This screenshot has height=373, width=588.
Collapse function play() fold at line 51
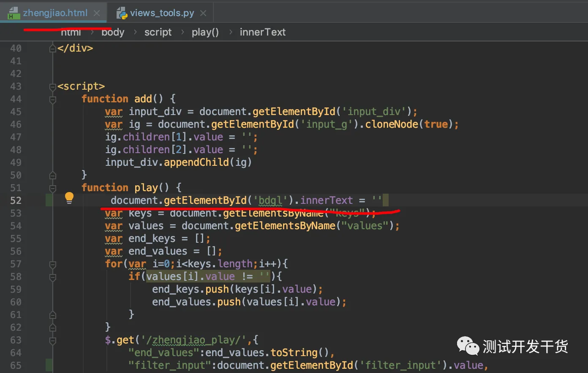tap(53, 188)
